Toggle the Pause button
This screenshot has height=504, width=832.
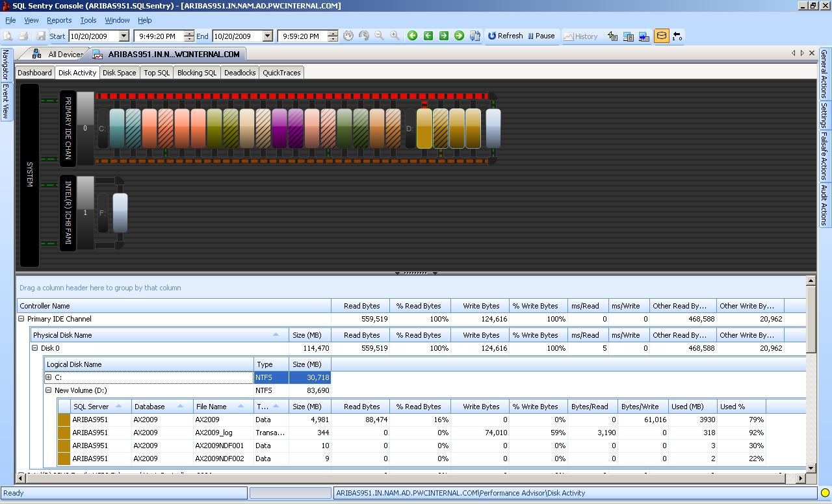click(x=541, y=36)
